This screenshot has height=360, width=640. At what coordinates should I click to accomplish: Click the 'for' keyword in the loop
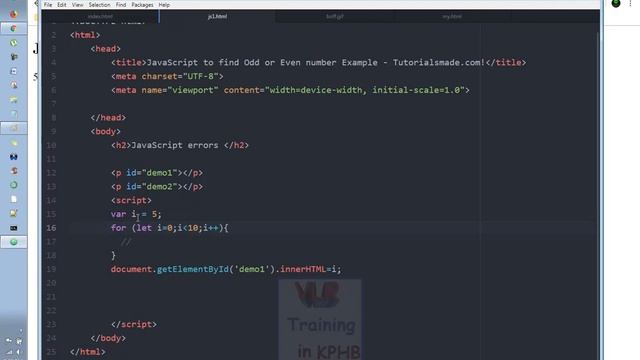(x=118, y=228)
